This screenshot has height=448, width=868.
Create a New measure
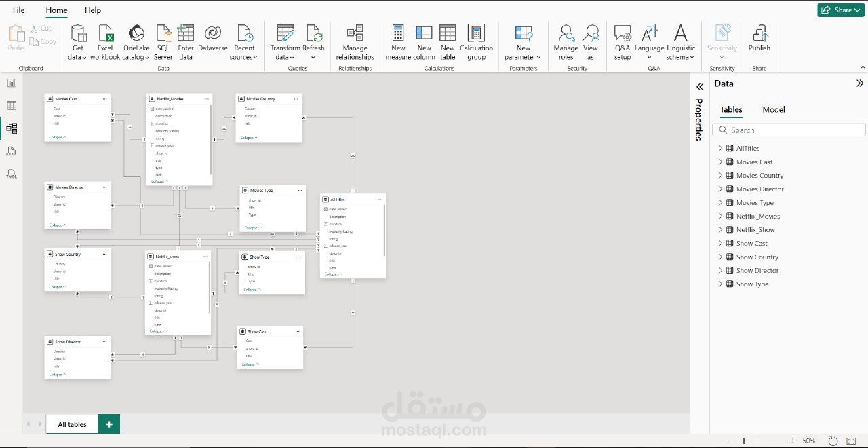(398, 42)
